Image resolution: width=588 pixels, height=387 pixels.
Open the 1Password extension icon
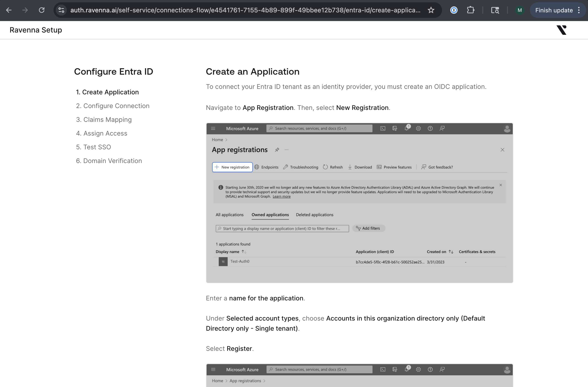click(x=454, y=10)
